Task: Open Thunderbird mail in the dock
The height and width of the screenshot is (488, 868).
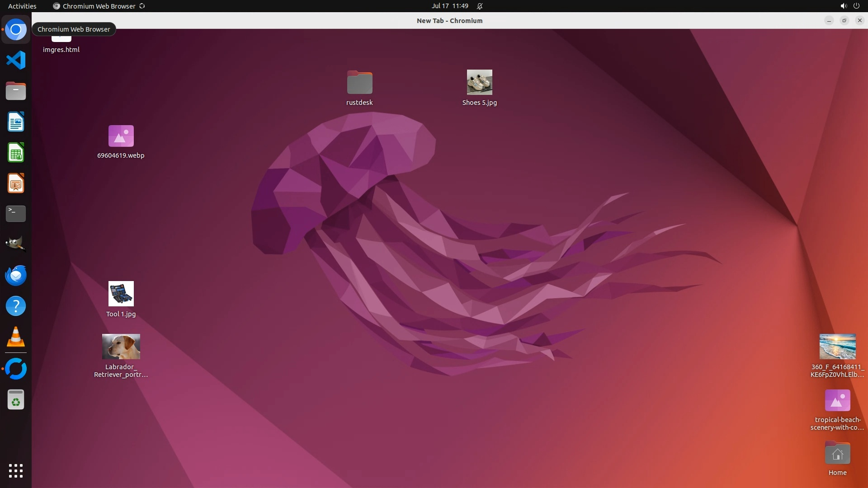Action: point(16,275)
